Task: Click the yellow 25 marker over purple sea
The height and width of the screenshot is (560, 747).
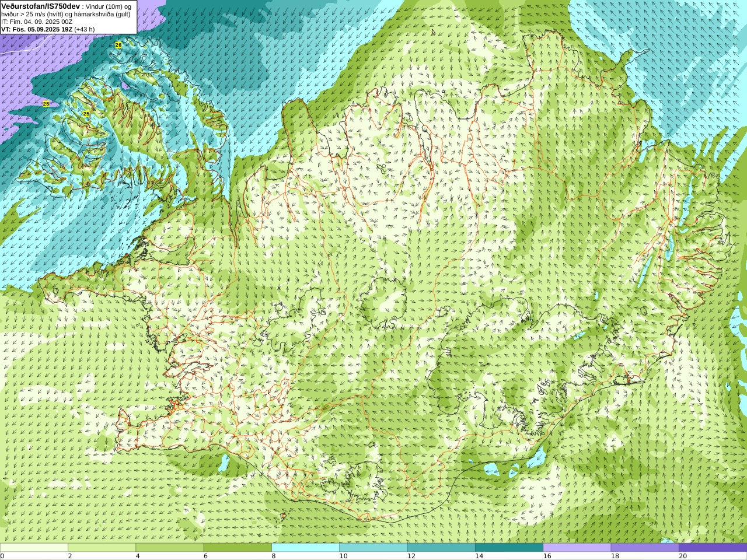Action: tap(46, 104)
